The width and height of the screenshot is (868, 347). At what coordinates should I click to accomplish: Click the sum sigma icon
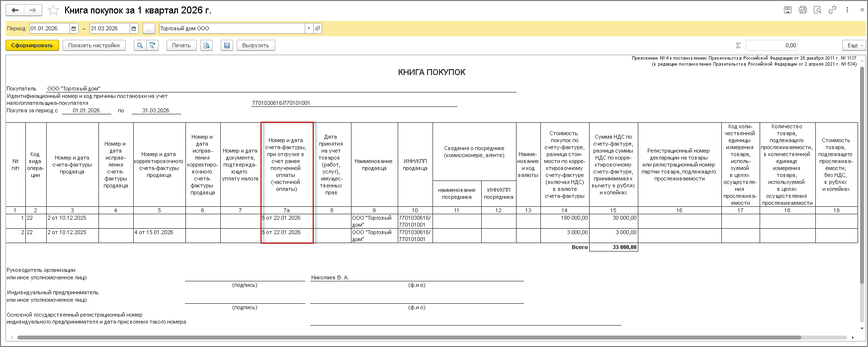click(x=738, y=45)
